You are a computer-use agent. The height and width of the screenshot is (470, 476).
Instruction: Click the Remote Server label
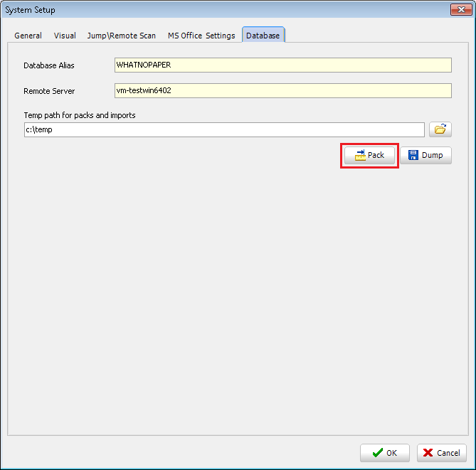49,91
